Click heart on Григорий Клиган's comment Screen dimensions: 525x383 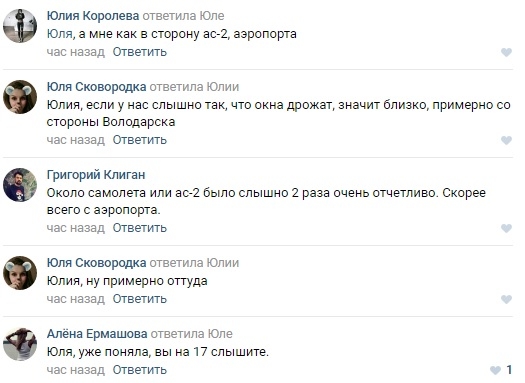(x=506, y=228)
